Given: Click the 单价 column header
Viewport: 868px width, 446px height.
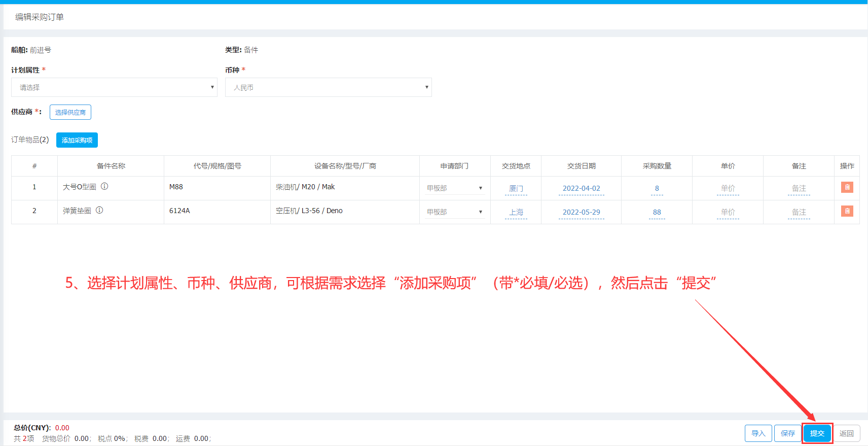Looking at the screenshot, I should coord(728,166).
